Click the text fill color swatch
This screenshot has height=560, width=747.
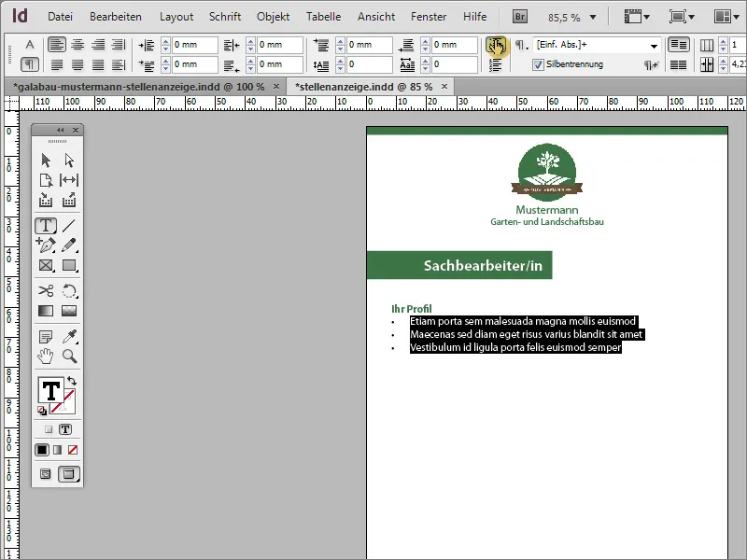(x=50, y=390)
